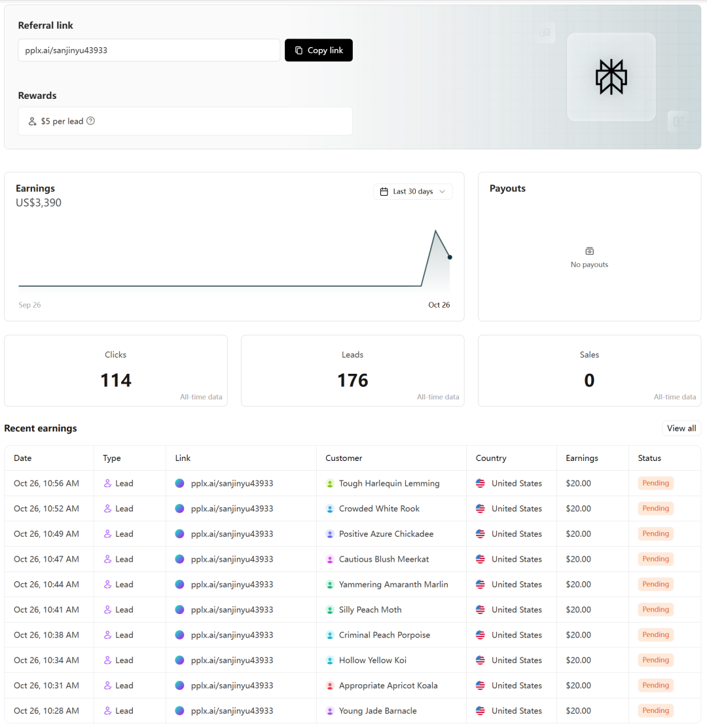Expand the date range chevron arrow
This screenshot has height=728, width=707.
click(442, 192)
